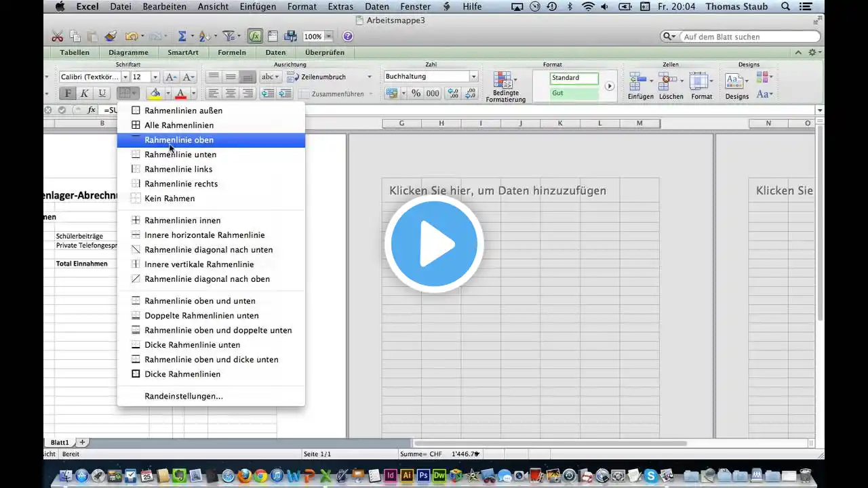This screenshot has height=488, width=868.
Task: Cut the selection with the scissors icon
Action: coord(57,37)
